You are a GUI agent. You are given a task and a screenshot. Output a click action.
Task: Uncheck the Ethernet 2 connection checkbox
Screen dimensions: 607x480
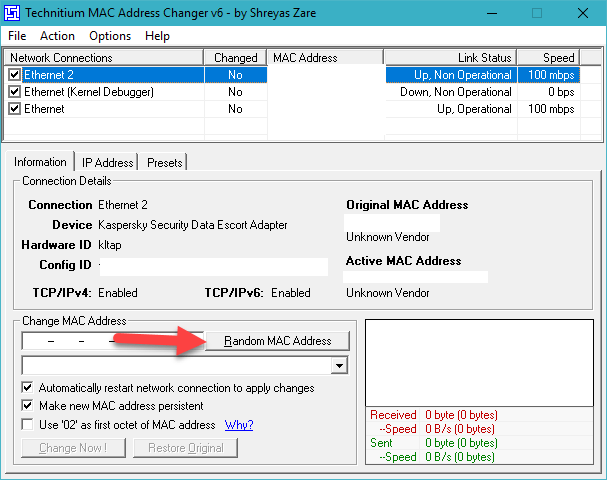click(14, 75)
